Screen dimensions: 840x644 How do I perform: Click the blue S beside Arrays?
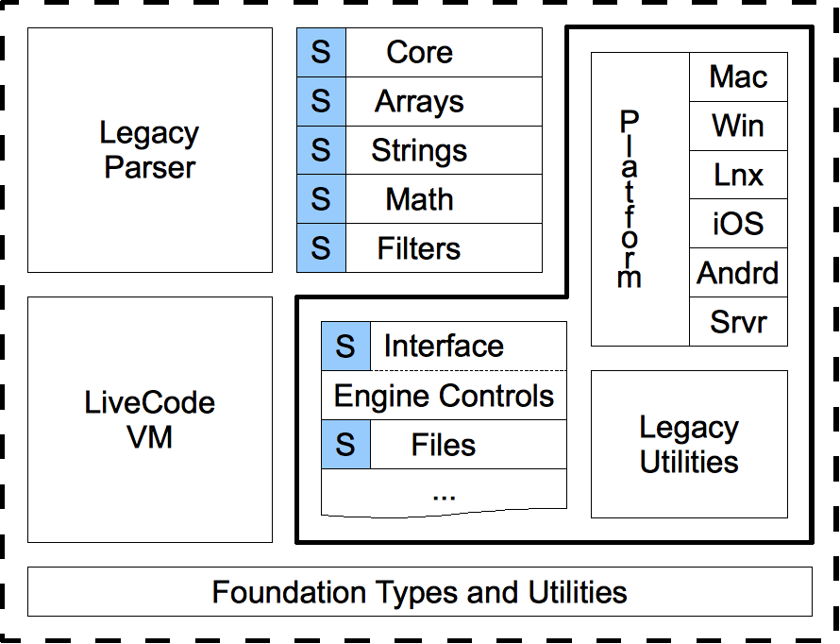[322, 101]
